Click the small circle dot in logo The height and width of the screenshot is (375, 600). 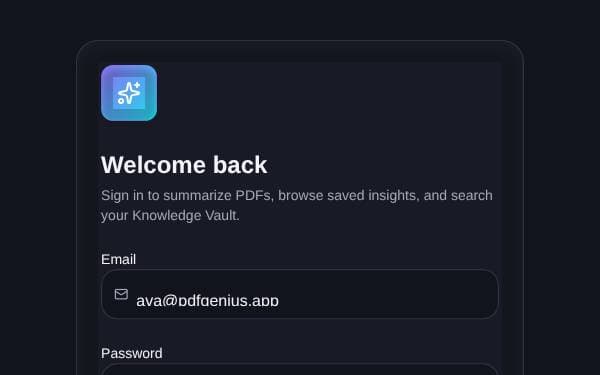point(121,101)
